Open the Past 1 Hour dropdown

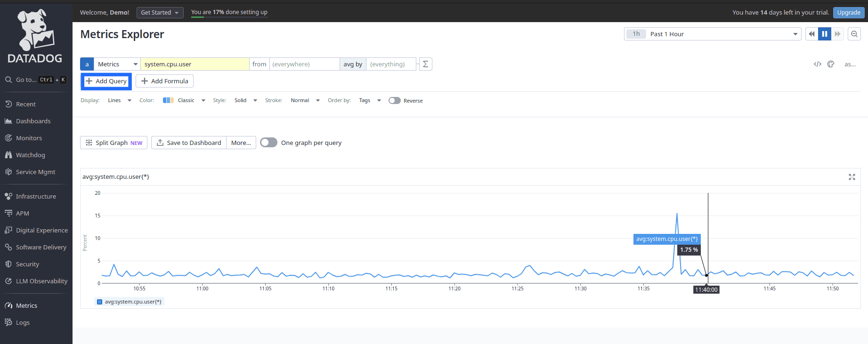coord(712,34)
